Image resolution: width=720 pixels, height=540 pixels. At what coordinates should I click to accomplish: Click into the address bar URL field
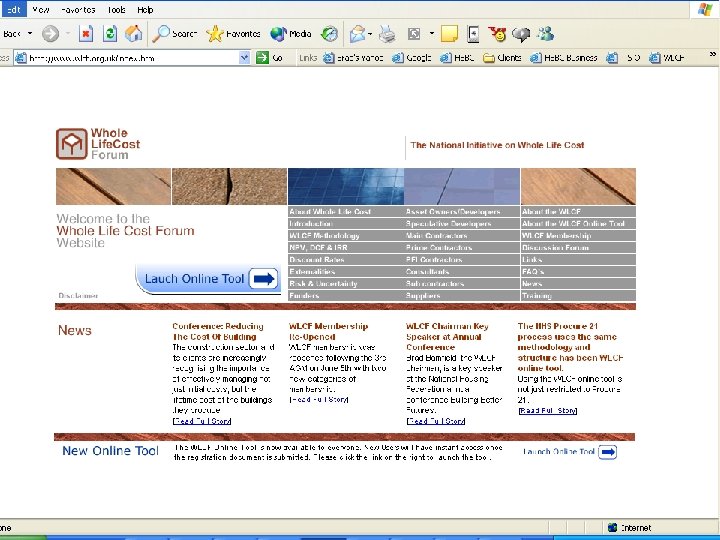(x=133, y=58)
